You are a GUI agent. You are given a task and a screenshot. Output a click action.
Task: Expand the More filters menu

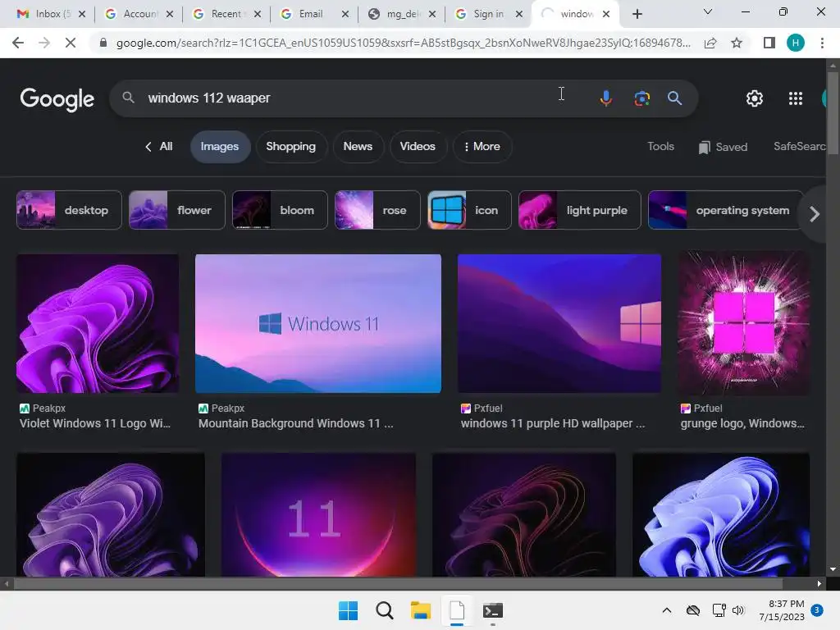[x=482, y=146]
